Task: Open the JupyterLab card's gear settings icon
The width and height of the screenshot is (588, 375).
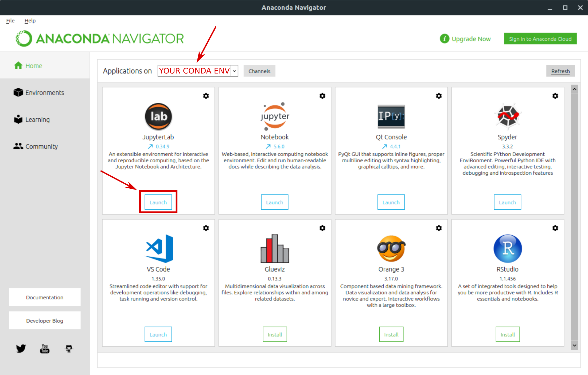Action: [x=206, y=96]
